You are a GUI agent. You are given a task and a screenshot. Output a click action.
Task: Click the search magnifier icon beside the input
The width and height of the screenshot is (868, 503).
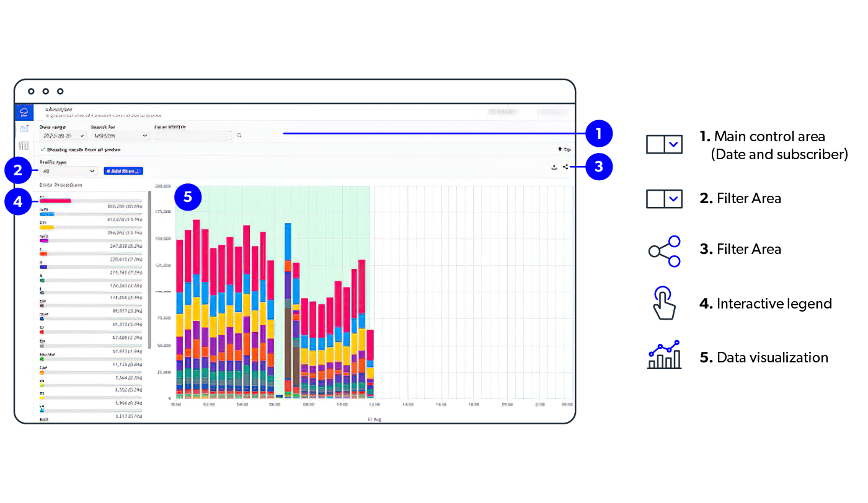[239, 135]
